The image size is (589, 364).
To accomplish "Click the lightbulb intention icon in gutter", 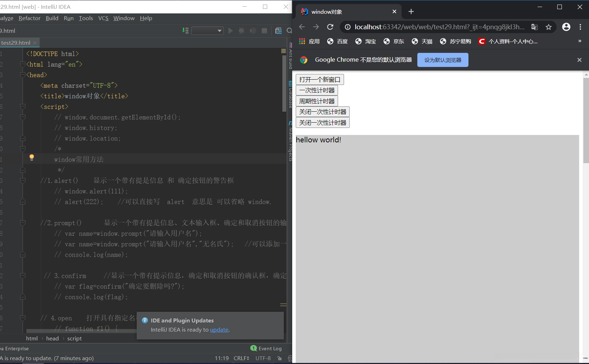I will pos(32,157).
